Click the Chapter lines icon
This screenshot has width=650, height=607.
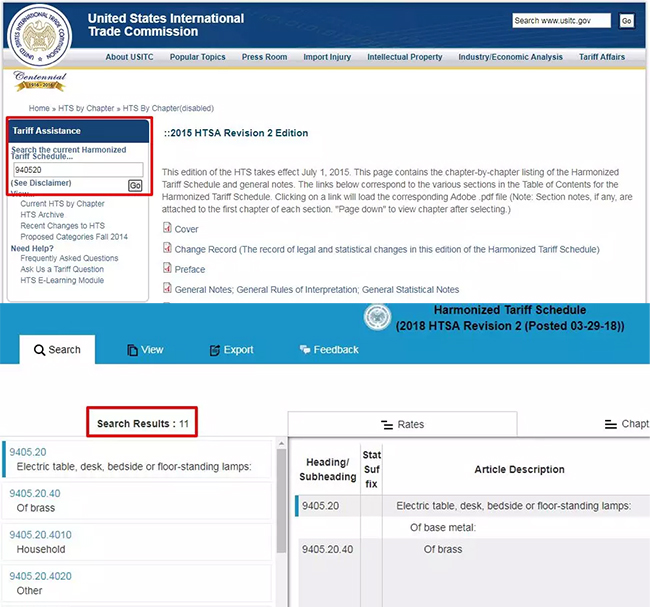click(x=611, y=424)
